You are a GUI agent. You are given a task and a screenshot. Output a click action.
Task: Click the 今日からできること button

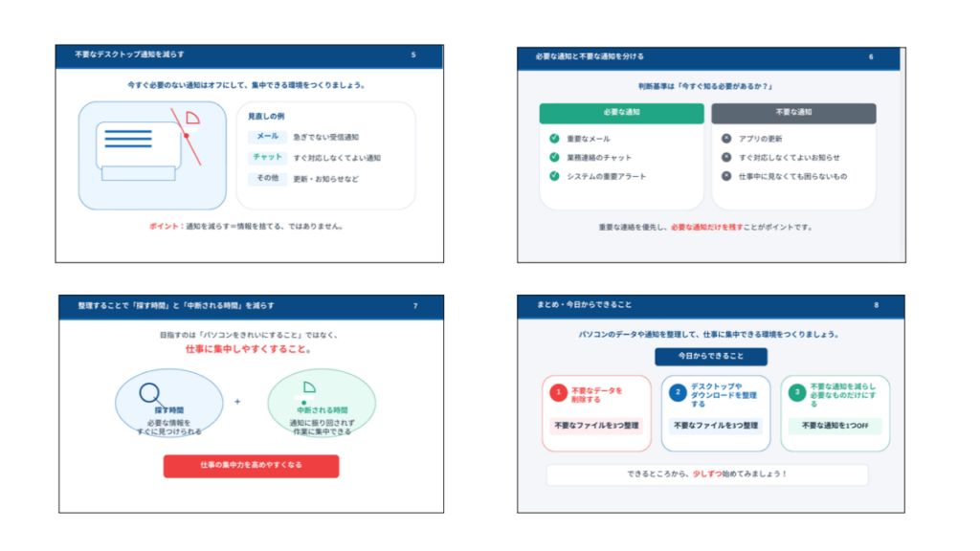711,356
